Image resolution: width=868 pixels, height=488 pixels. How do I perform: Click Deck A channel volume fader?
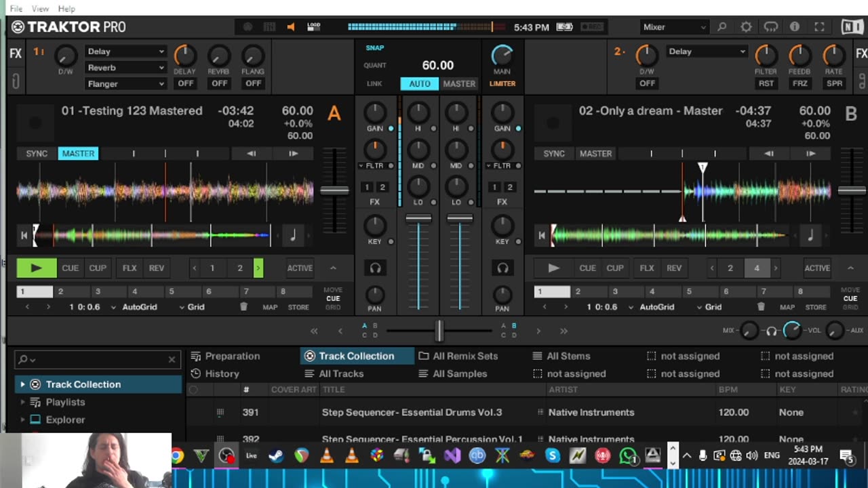418,218
